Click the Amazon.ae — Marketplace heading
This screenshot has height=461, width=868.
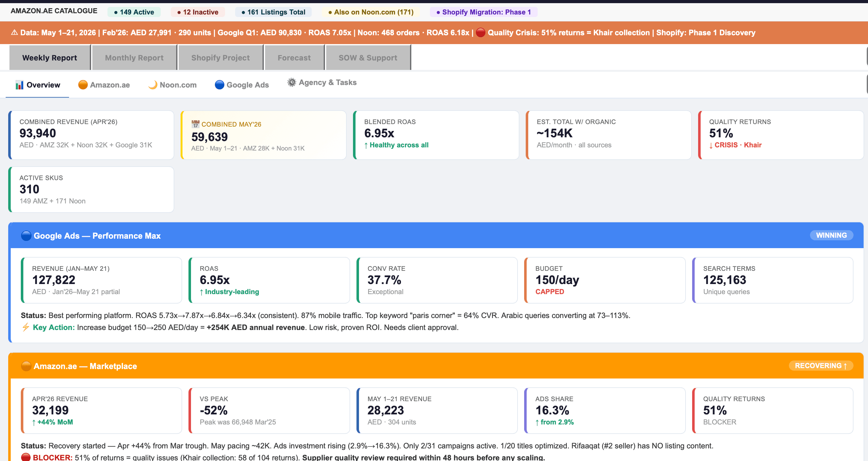85,366
